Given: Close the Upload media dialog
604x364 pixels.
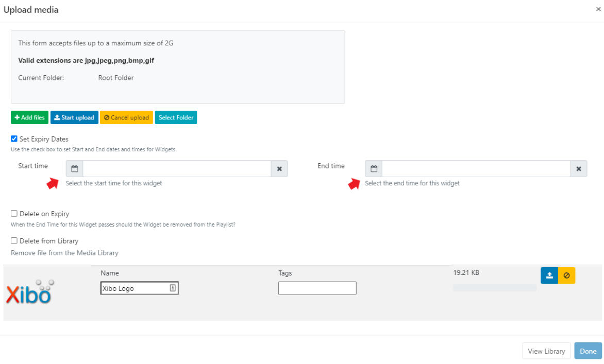Looking at the screenshot, I should [598, 9].
